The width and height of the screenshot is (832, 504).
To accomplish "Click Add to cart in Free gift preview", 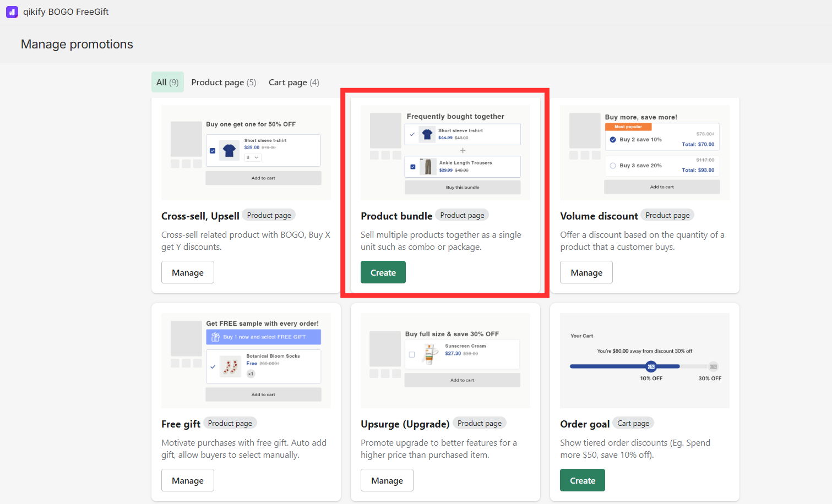I will (x=263, y=395).
